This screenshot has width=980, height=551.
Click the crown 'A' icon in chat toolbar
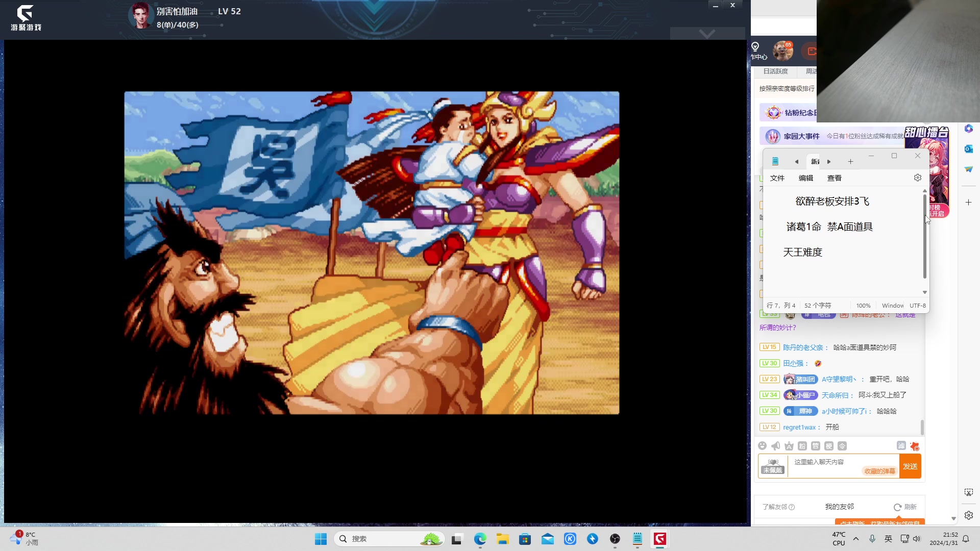789,446
